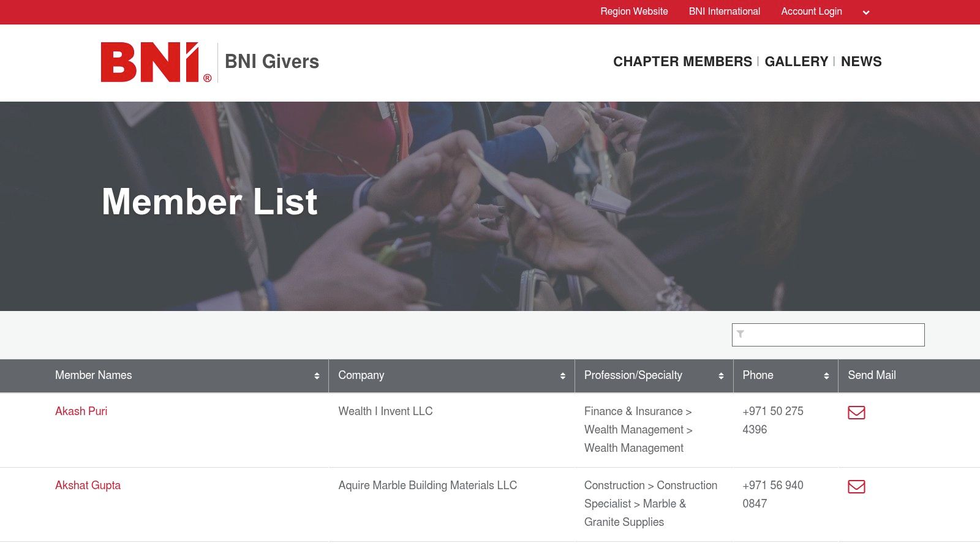Viewport: 980px width, 551px height.
Task: Open Akshat Gupta's member profile
Action: click(x=88, y=485)
